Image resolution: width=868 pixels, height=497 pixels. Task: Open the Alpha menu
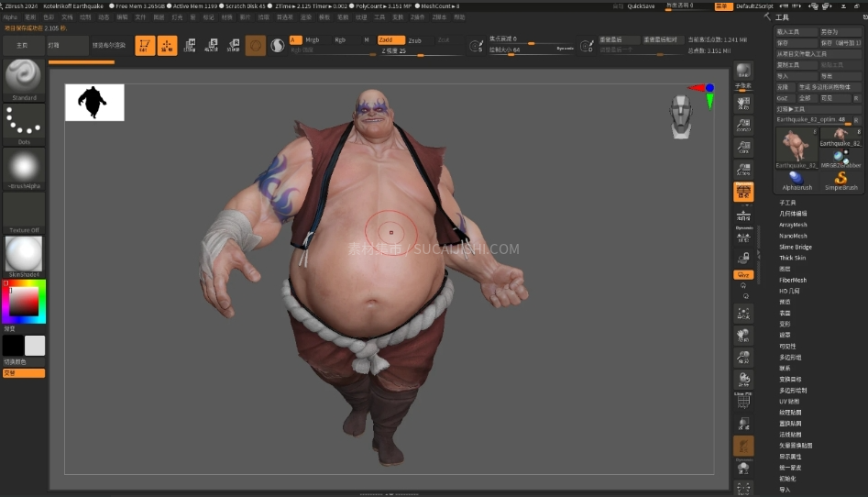[x=10, y=17]
